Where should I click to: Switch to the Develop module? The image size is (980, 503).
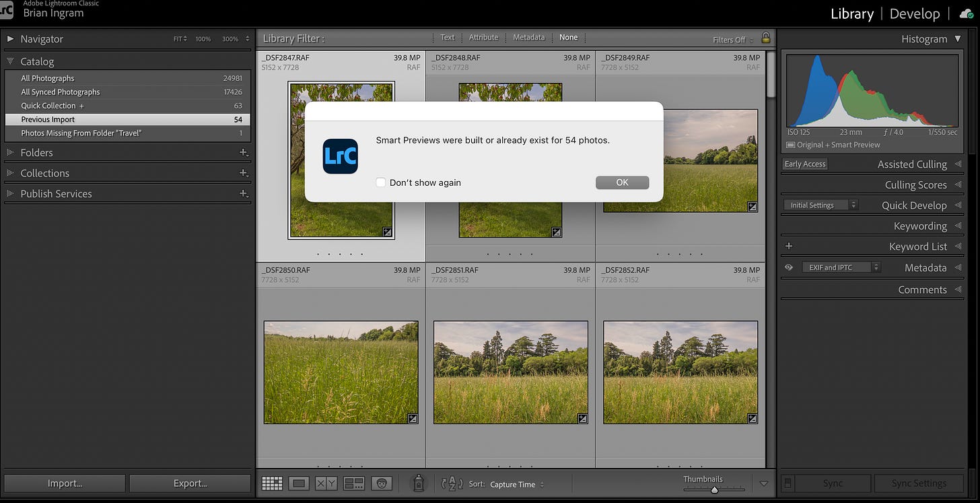pos(915,13)
